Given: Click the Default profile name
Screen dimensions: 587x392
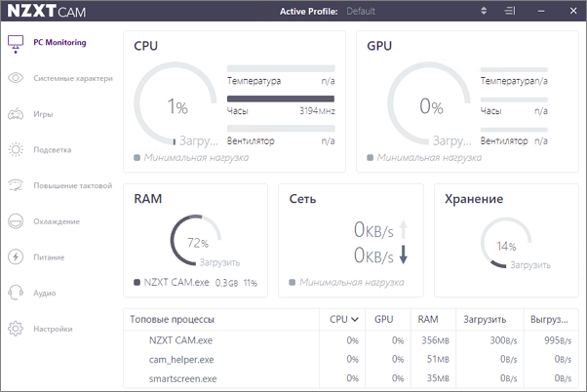Looking at the screenshot, I should coord(361,12).
